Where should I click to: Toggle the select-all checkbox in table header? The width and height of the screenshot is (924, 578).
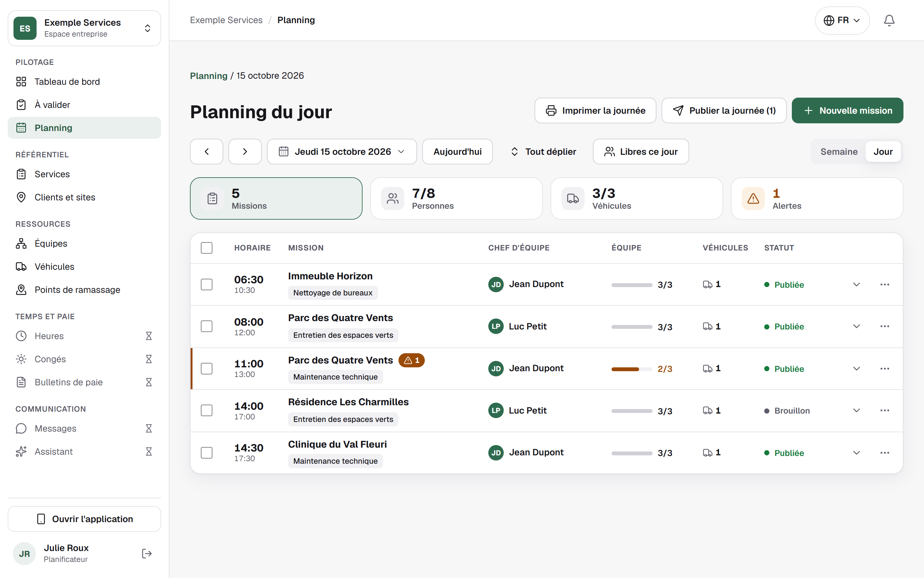207,248
